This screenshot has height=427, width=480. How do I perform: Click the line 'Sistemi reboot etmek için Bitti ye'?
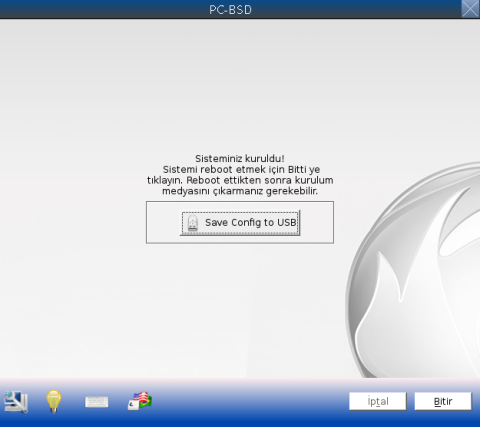pyautogui.click(x=241, y=169)
